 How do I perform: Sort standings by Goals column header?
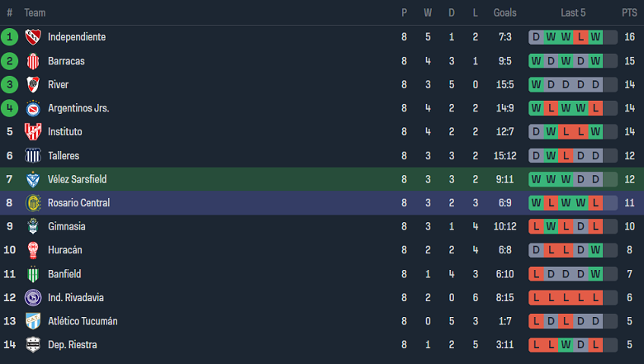(504, 12)
